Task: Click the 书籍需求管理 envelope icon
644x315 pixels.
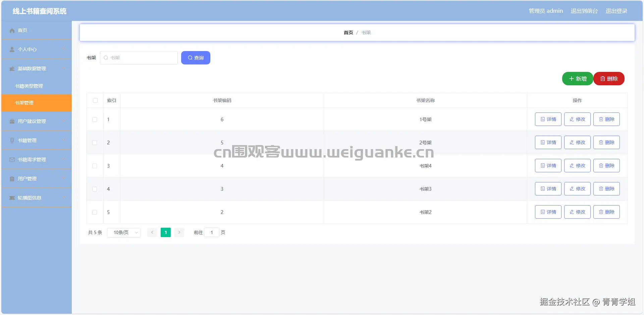Action: pyautogui.click(x=11, y=159)
